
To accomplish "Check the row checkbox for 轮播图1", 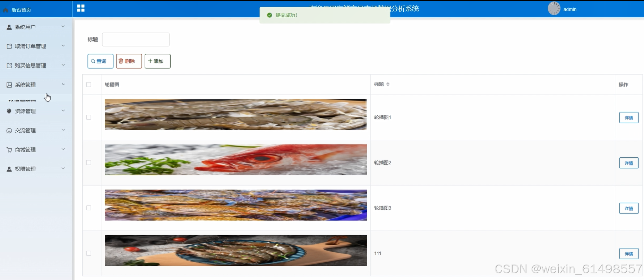I will tap(89, 117).
